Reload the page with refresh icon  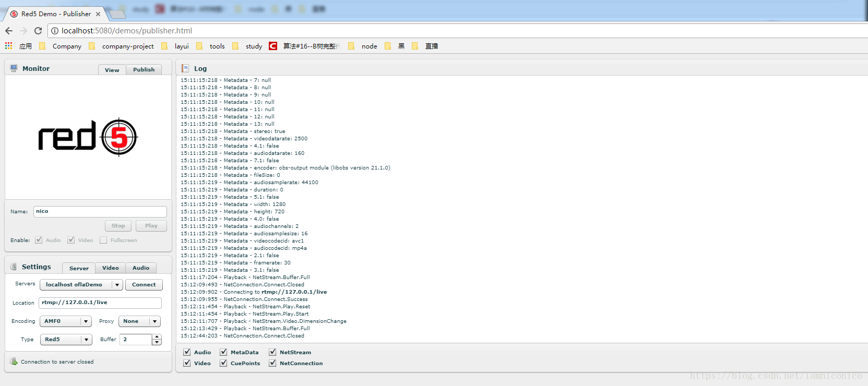(38, 31)
